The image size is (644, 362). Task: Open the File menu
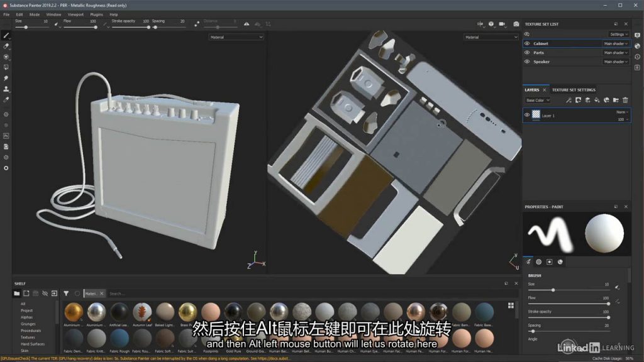coord(6,14)
